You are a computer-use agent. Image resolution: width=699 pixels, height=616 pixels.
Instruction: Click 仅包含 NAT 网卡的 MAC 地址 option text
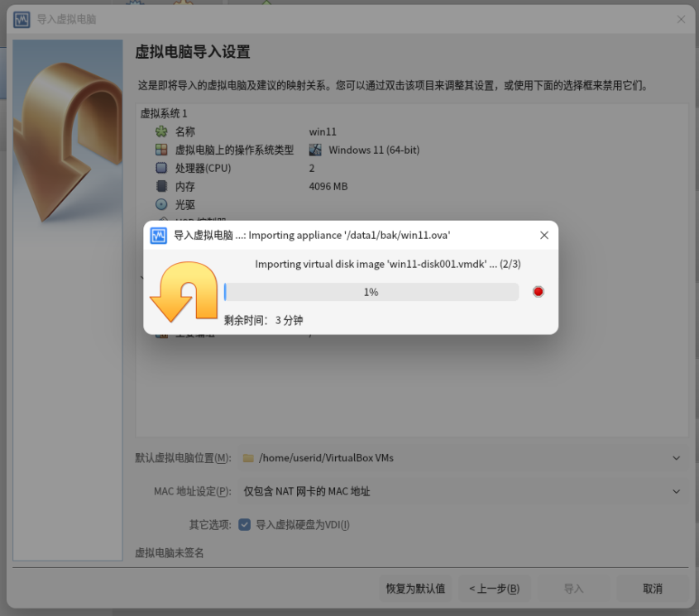pyautogui.click(x=307, y=492)
